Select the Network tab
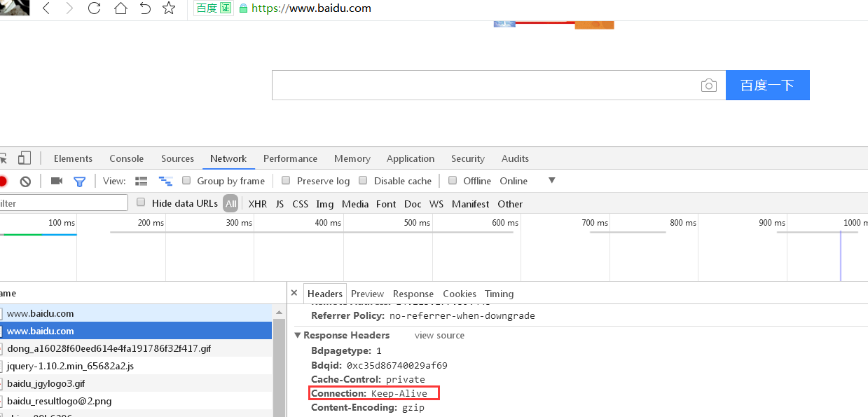This screenshot has width=868, height=417. [x=228, y=158]
